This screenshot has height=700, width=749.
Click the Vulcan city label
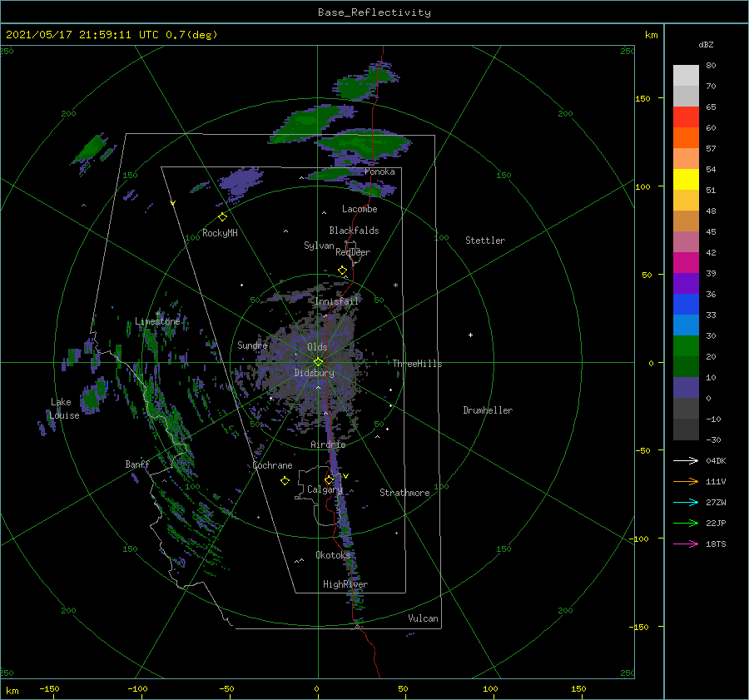click(x=424, y=618)
